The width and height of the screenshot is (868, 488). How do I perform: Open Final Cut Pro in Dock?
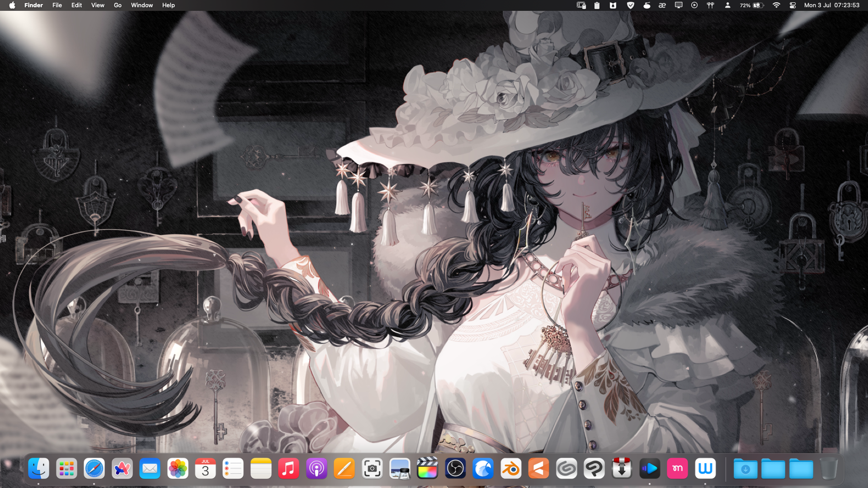pyautogui.click(x=427, y=469)
